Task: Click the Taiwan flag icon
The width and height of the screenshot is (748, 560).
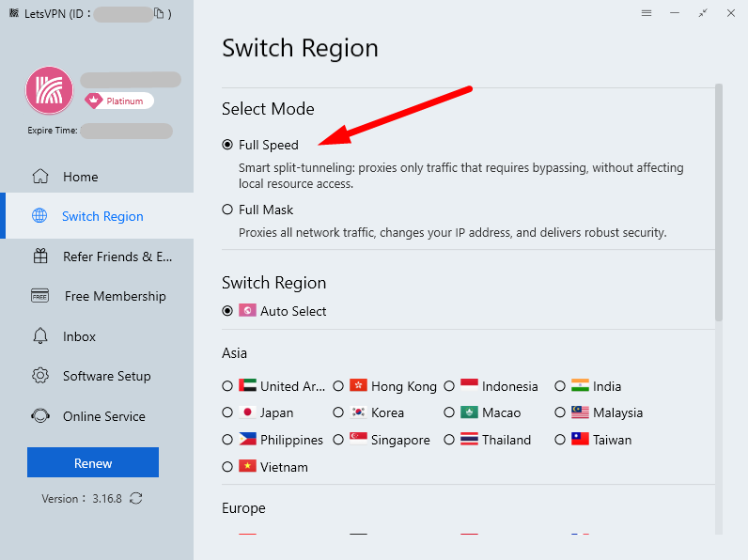Action: tap(580, 439)
